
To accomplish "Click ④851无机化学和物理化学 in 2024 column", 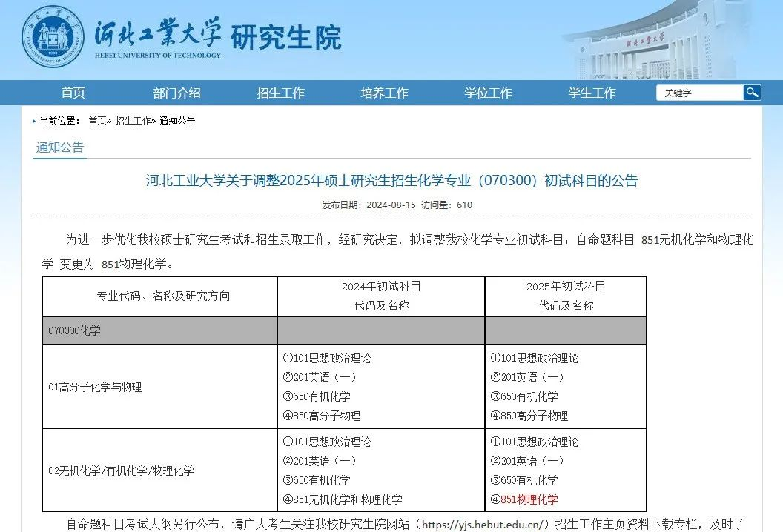I will [x=343, y=499].
